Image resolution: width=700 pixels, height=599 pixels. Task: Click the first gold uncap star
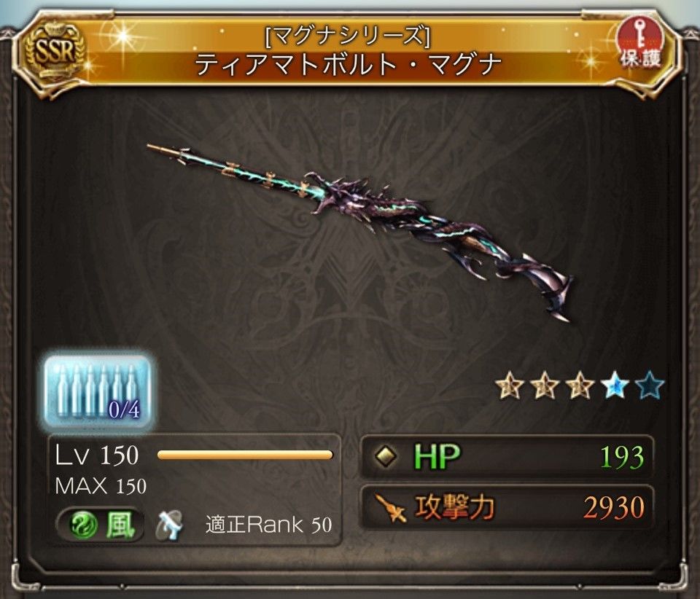point(511,385)
